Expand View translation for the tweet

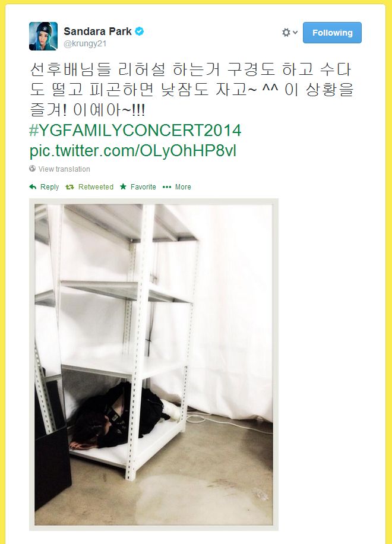[x=64, y=169]
